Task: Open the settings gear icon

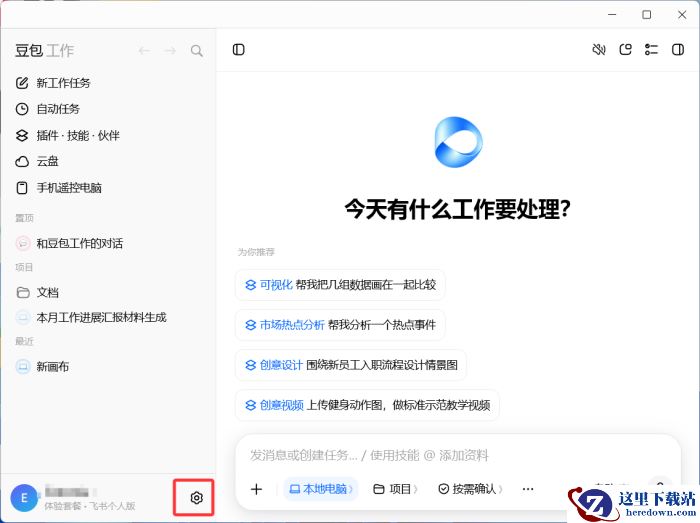Action: [196, 498]
